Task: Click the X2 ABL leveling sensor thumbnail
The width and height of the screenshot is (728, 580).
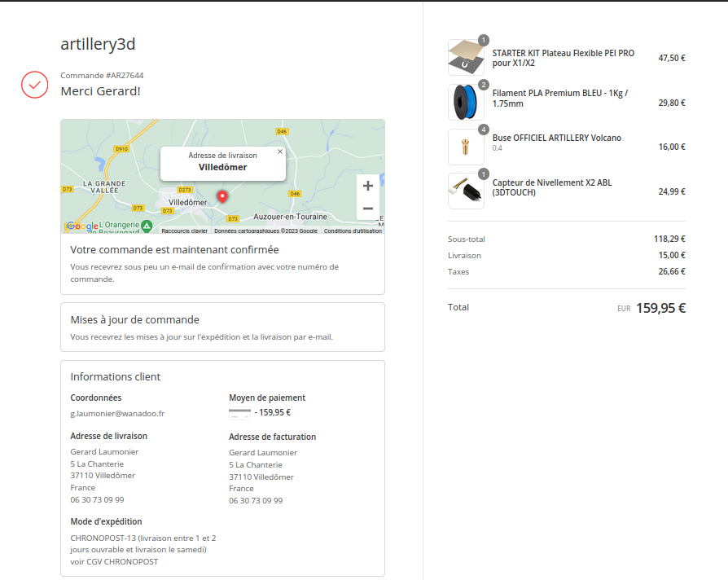Action: click(x=466, y=191)
